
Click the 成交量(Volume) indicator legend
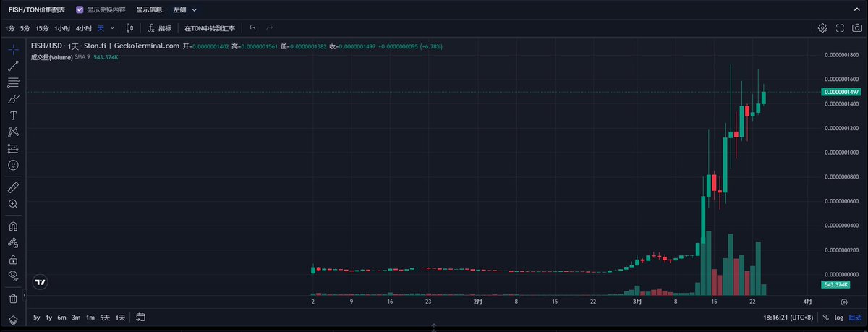[51, 56]
